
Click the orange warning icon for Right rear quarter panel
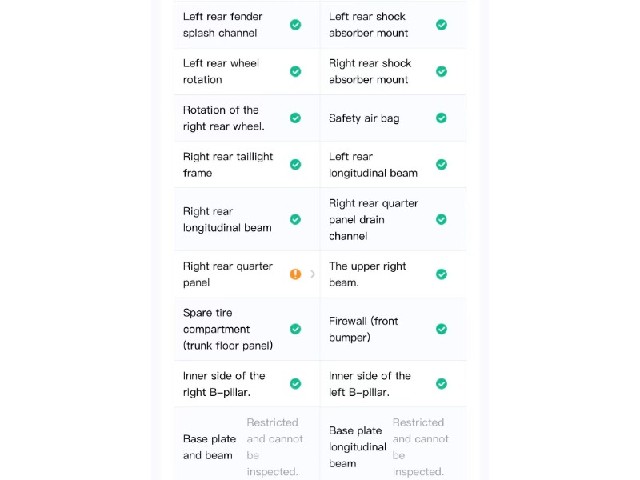click(x=296, y=274)
